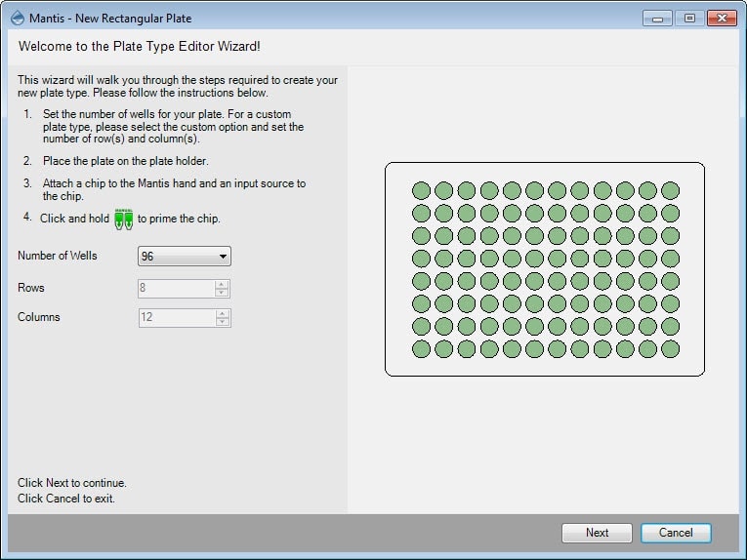Click the Rows increment up arrow
747x560 pixels.
click(222, 284)
